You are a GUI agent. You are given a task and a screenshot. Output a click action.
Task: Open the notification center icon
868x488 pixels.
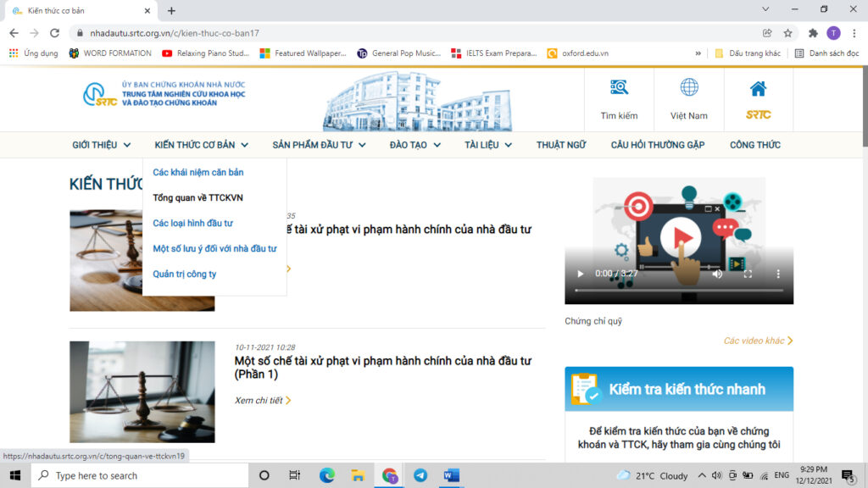pos(849,475)
